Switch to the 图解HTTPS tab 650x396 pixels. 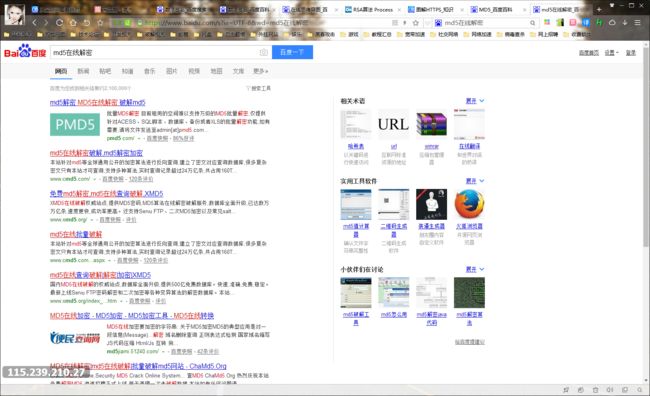click(x=434, y=10)
